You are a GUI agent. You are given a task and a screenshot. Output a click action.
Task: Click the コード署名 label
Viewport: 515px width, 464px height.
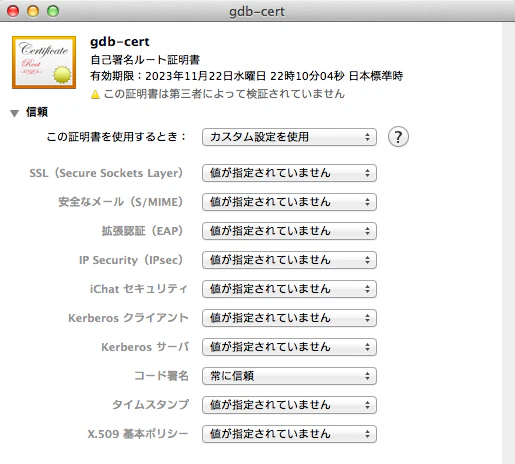click(x=161, y=376)
